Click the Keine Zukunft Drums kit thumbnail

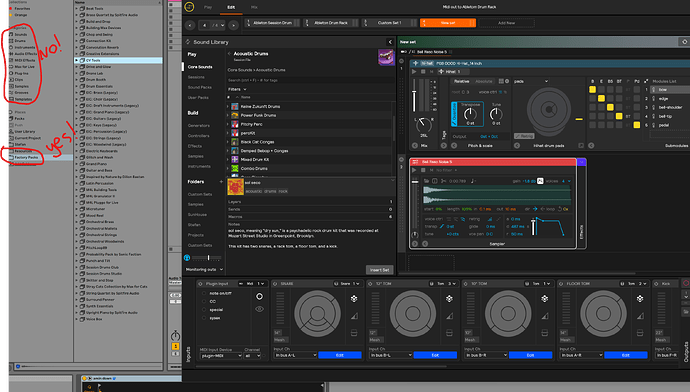pyautogui.click(x=235, y=106)
